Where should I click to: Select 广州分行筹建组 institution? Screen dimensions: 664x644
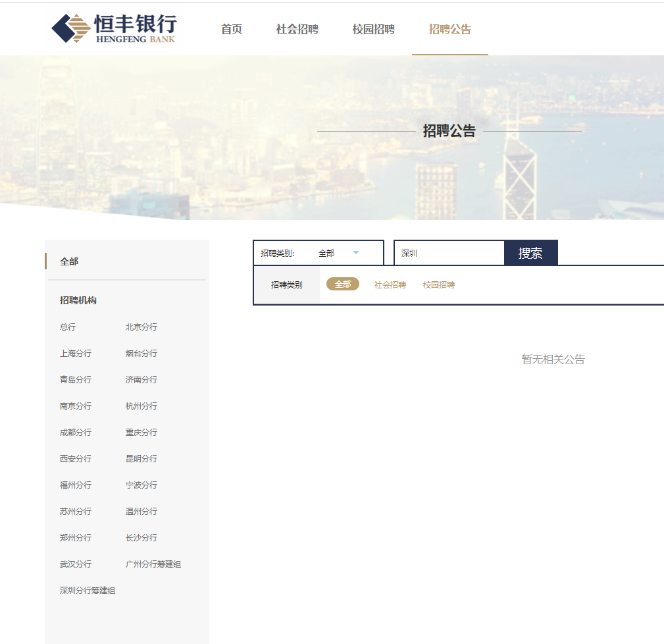point(153,564)
